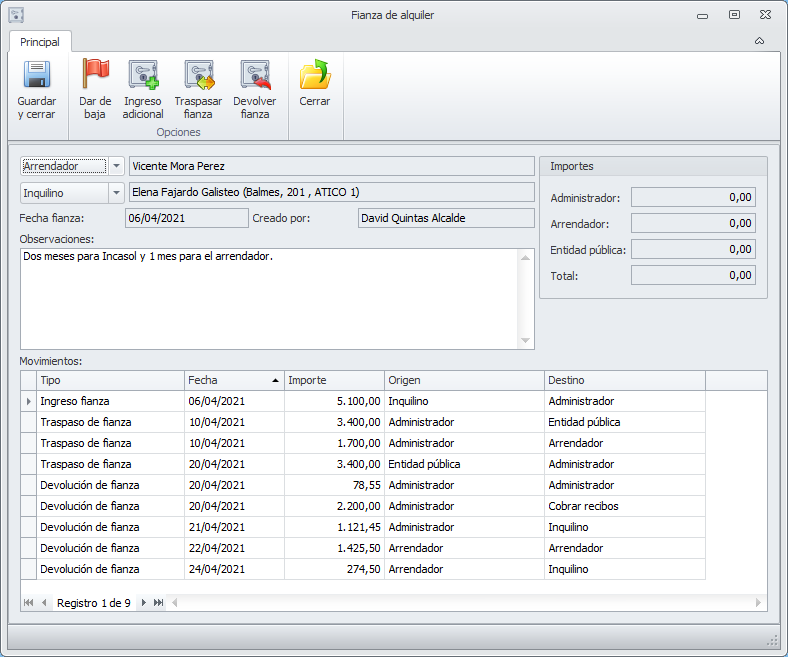Click the Devolver fianza icon
The image size is (788, 657).
click(x=255, y=75)
